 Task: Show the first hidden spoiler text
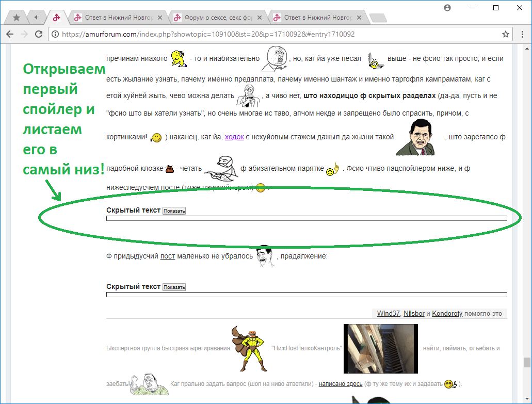[174, 211]
